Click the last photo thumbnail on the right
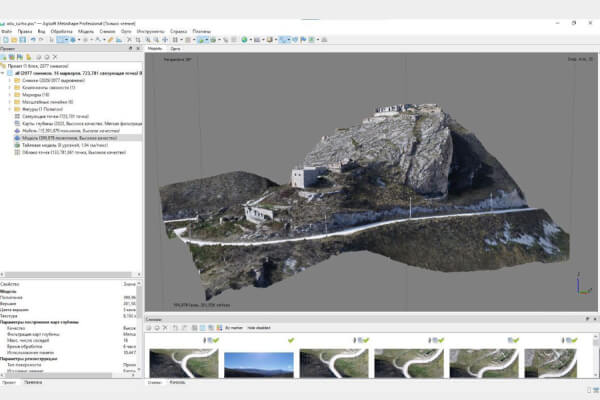 pos(551,363)
